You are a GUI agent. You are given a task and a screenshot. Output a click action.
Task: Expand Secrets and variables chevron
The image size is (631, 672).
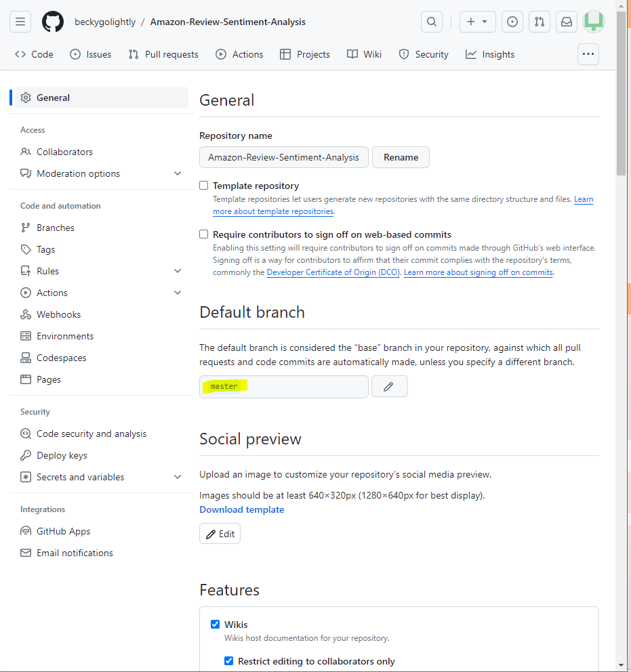178,477
